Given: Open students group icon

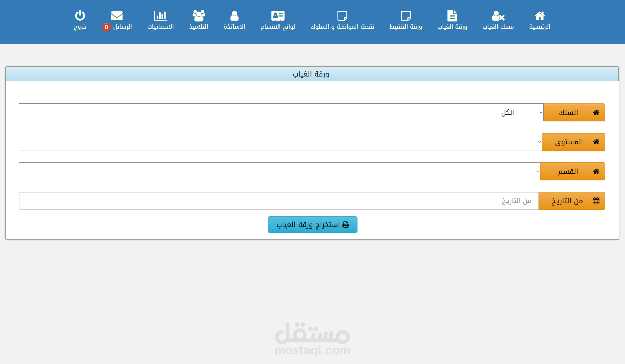Looking at the screenshot, I should click(x=199, y=16).
